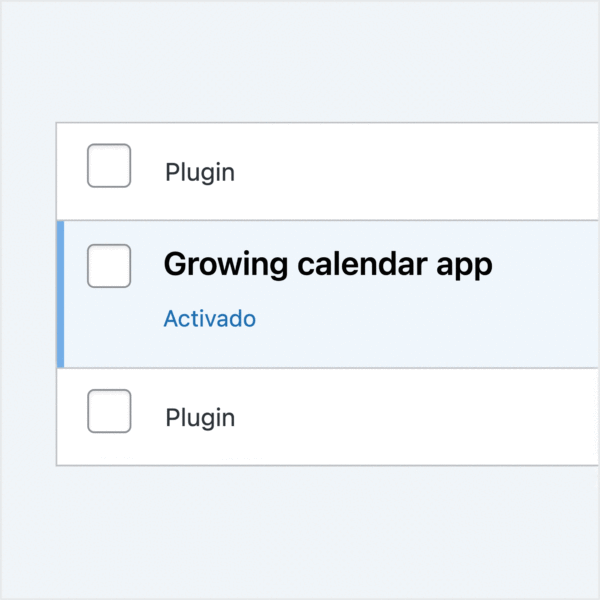This screenshot has height=600, width=600.
Task: Mark the active calendar plugin for bulk action
Action: point(109,266)
